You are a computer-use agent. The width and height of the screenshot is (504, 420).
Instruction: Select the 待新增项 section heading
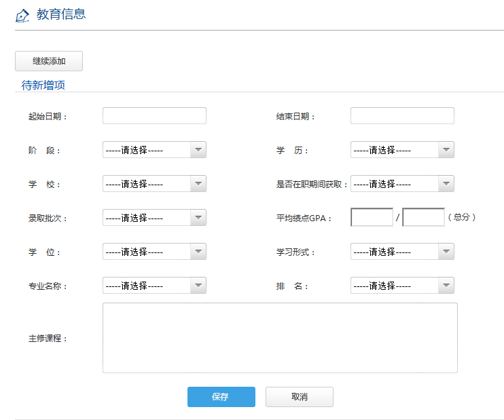[43, 85]
